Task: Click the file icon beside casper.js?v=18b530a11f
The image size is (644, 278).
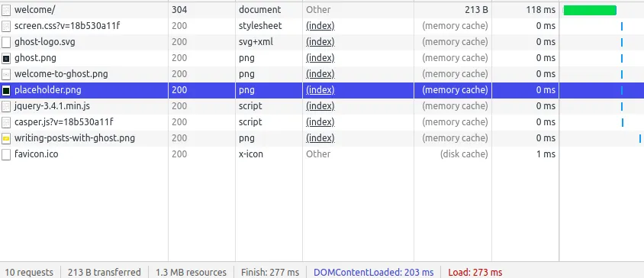Action: coord(6,122)
